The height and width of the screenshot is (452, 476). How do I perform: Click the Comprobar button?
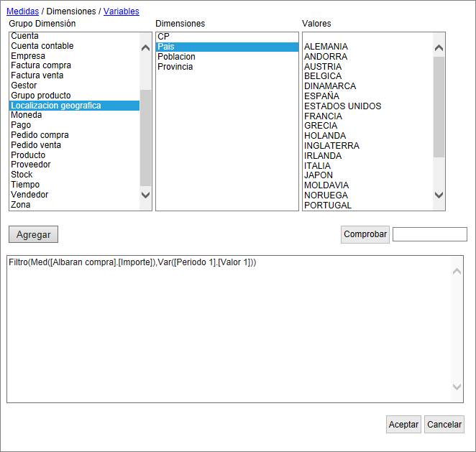point(365,234)
